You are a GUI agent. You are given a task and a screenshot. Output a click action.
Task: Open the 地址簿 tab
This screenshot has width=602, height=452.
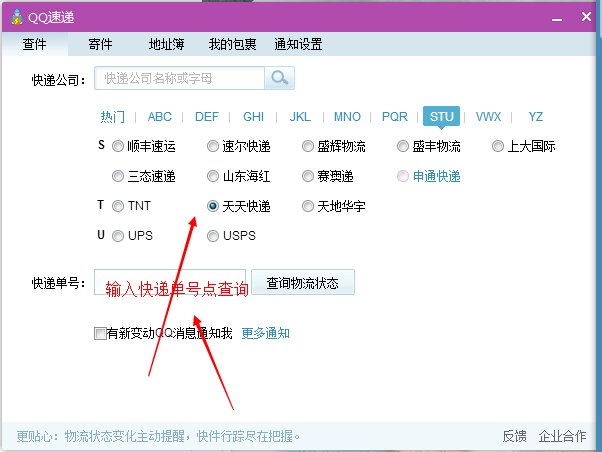(x=167, y=44)
